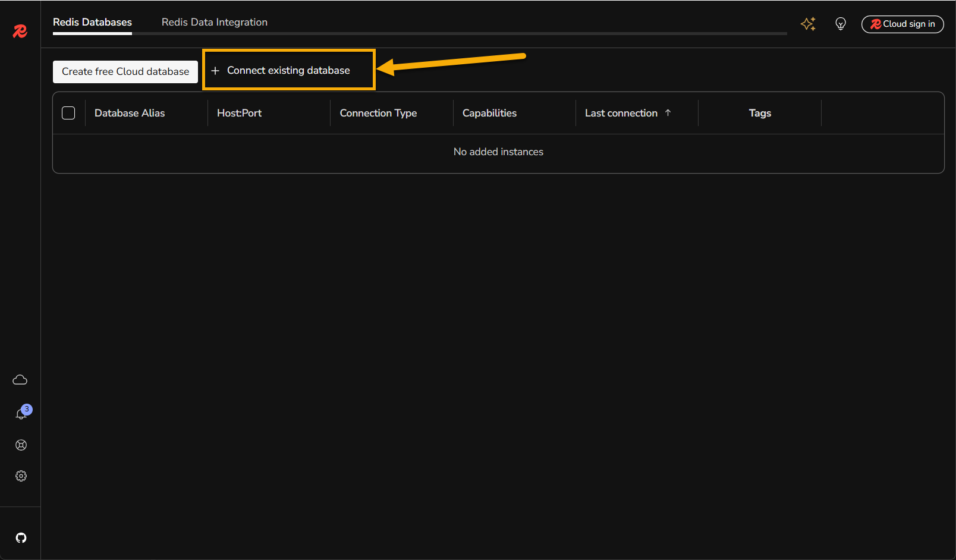This screenshot has width=956, height=560.
Task: Open the notification bell with badge
Action: click(21, 414)
